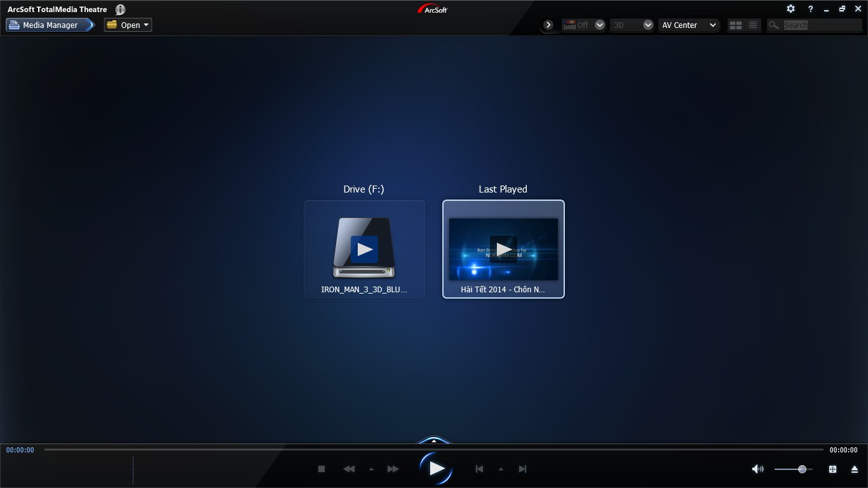Click the total duration time display
Screen dimensions: 868x488
(x=843, y=450)
